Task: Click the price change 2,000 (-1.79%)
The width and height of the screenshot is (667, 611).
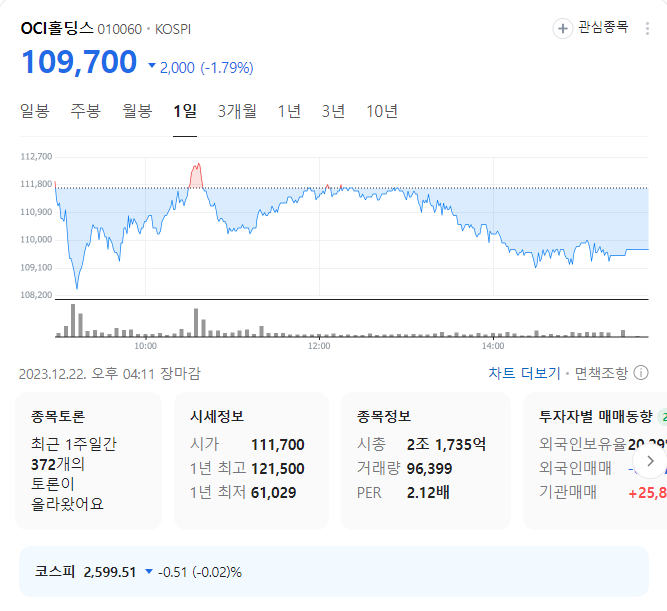Action: click(x=201, y=67)
